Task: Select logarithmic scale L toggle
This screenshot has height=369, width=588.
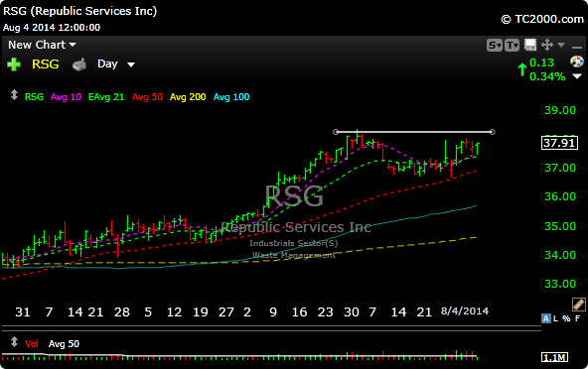Action: (555, 318)
